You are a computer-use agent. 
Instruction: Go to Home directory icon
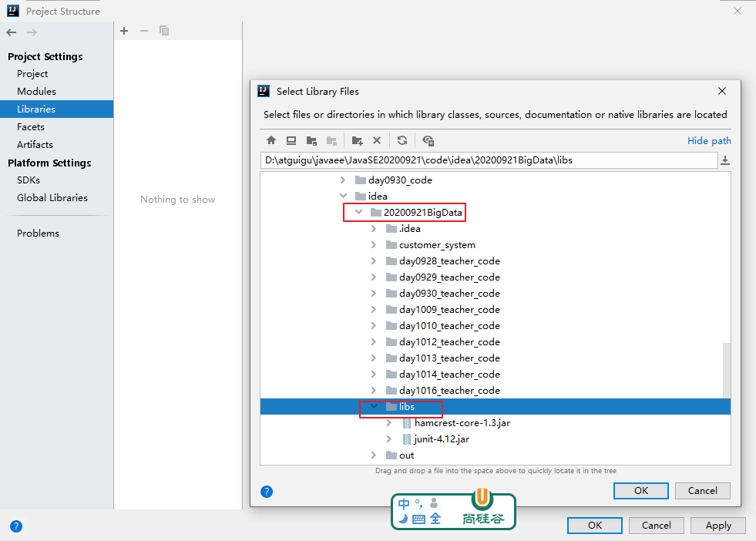click(x=271, y=140)
